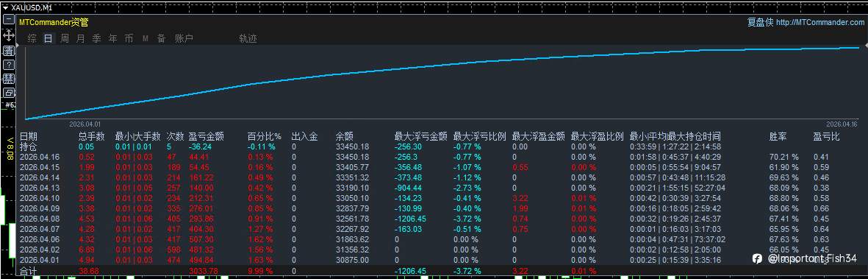868x279 pixels.
Task: Click the 合计 totals row label
Action: coord(29,271)
